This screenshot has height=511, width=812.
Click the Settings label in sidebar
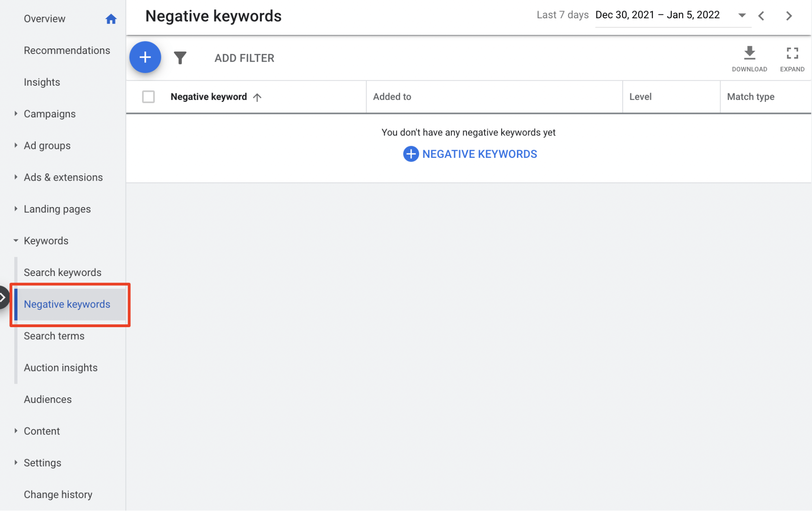pos(43,463)
